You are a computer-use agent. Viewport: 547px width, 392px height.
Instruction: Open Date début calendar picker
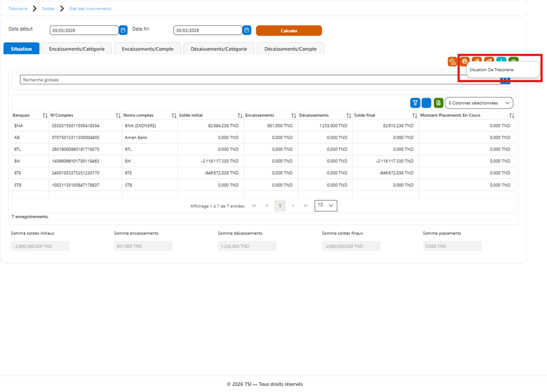123,31
